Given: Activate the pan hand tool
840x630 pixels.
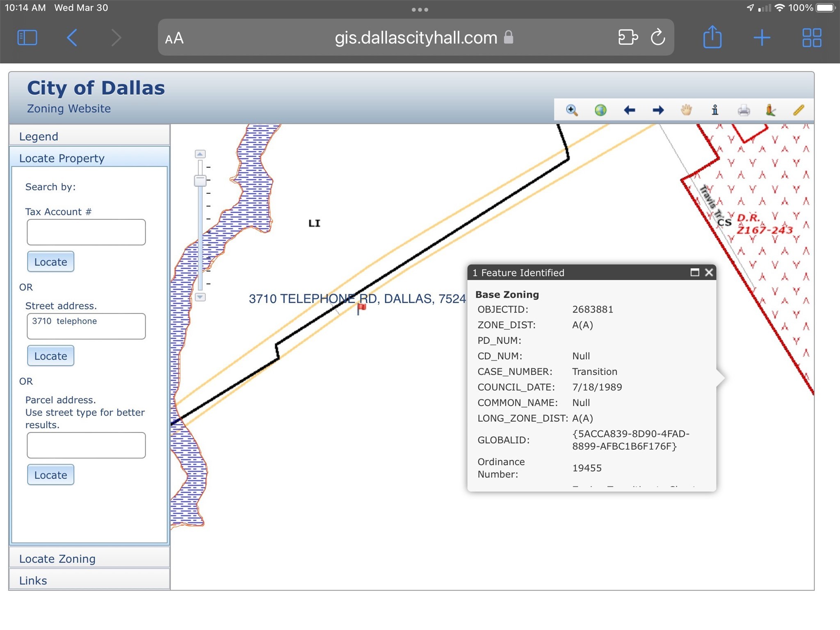Looking at the screenshot, I should (686, 110).
